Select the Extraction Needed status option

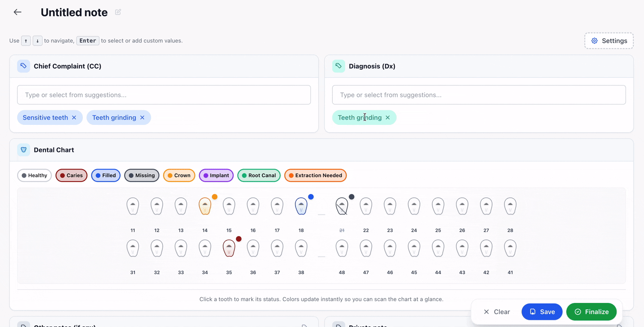point(315,175)
